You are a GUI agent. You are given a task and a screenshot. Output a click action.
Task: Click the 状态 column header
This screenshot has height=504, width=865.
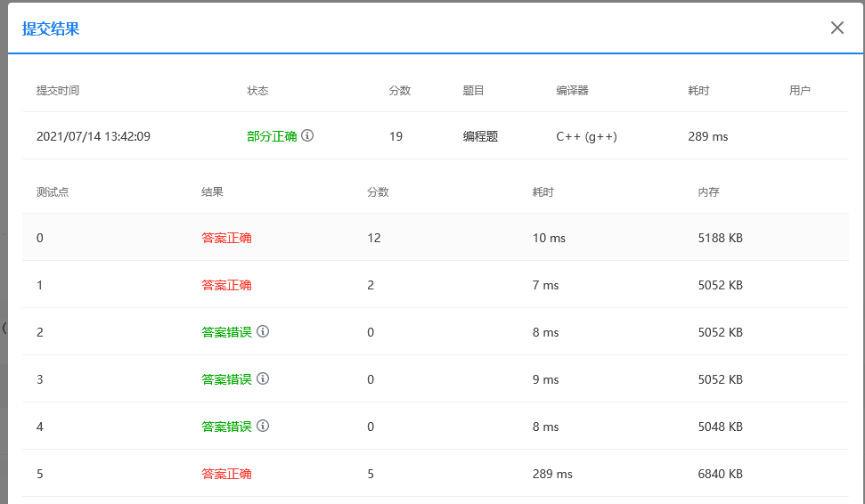(x=257, y=91)
